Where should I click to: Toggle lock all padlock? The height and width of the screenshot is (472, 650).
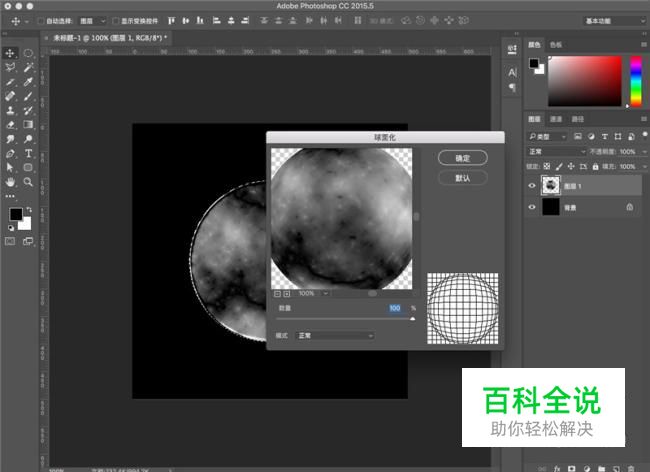[x=595, y=166]
